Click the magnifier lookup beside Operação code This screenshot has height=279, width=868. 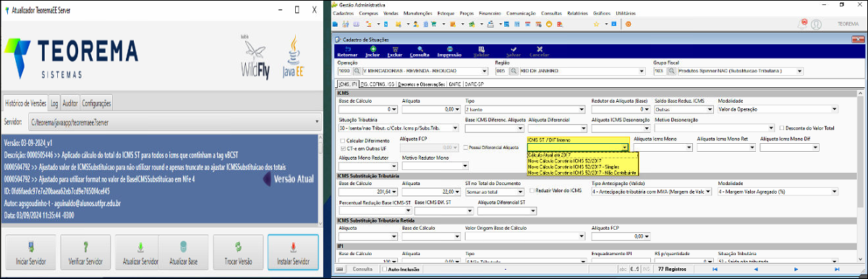(x=357, y=72)
